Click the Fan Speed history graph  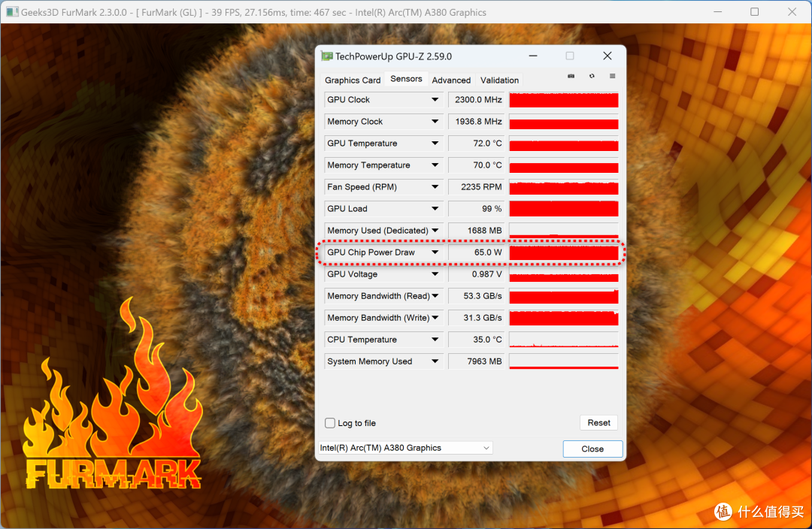click(x=564, y=187)
